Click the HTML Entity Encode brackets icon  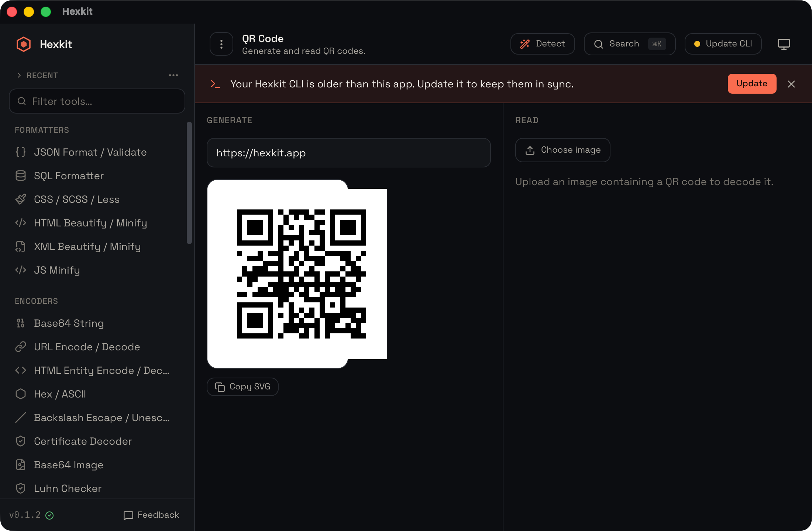[21, 370]
